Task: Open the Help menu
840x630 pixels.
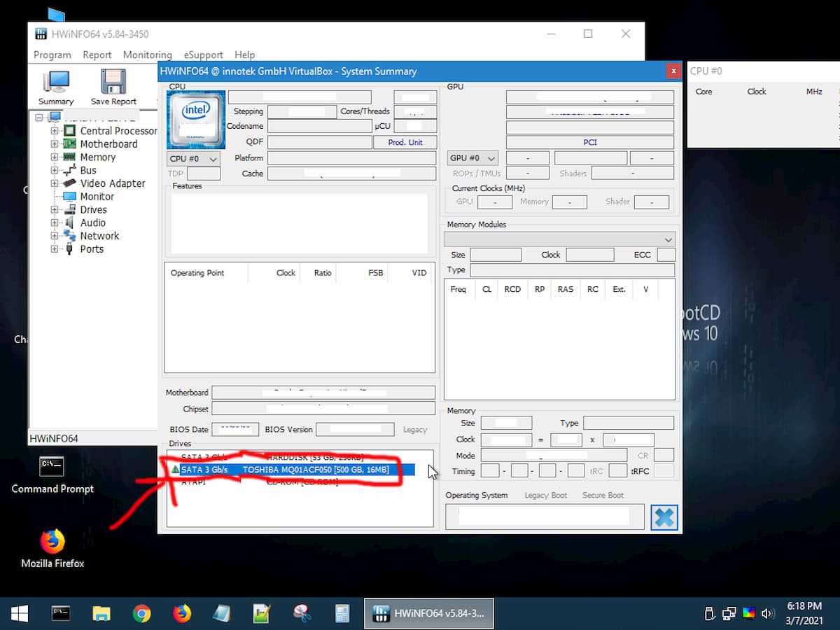Action: 244,55
